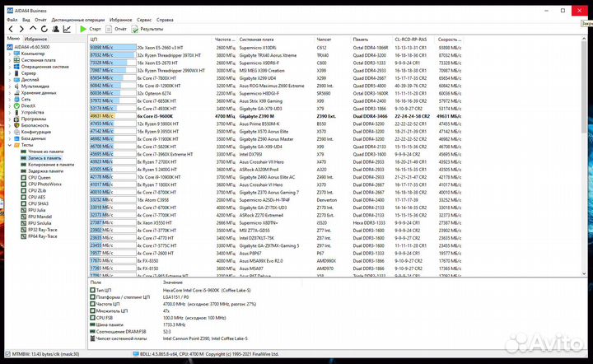The width and height of the screenshot is (593, 364).
Task: Open the CPU SHA3 benchmark
Action: [x=38, y=203]
